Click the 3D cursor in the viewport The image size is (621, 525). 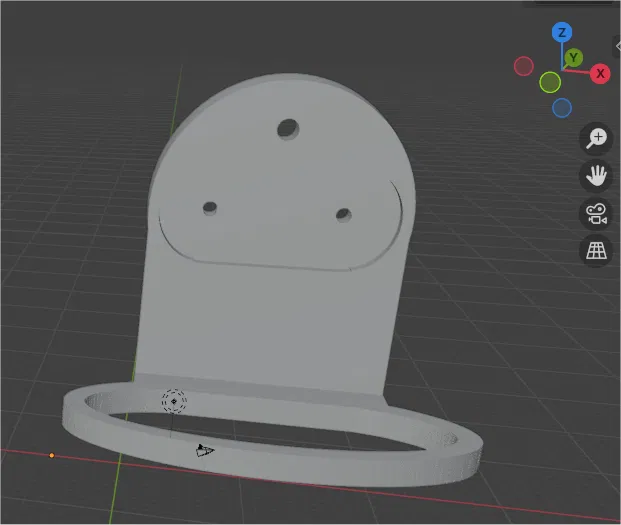174,401
